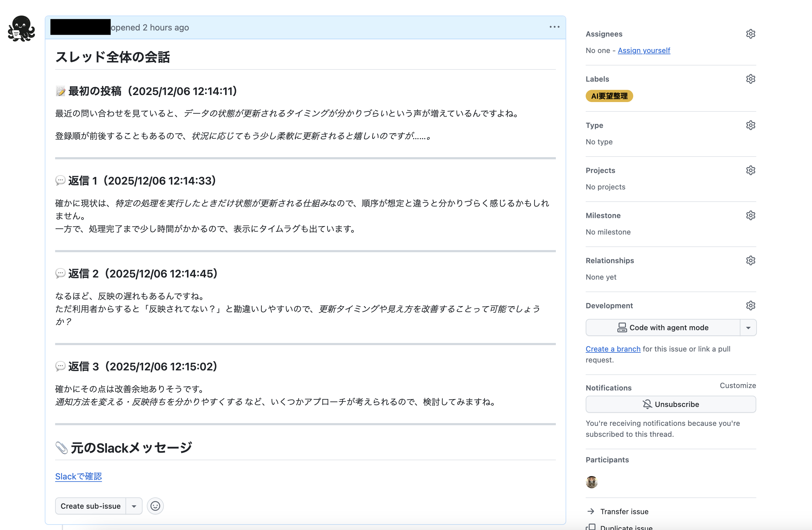Open Relationships settings gear
The image size is (812, 530).
tap(750, 260)
